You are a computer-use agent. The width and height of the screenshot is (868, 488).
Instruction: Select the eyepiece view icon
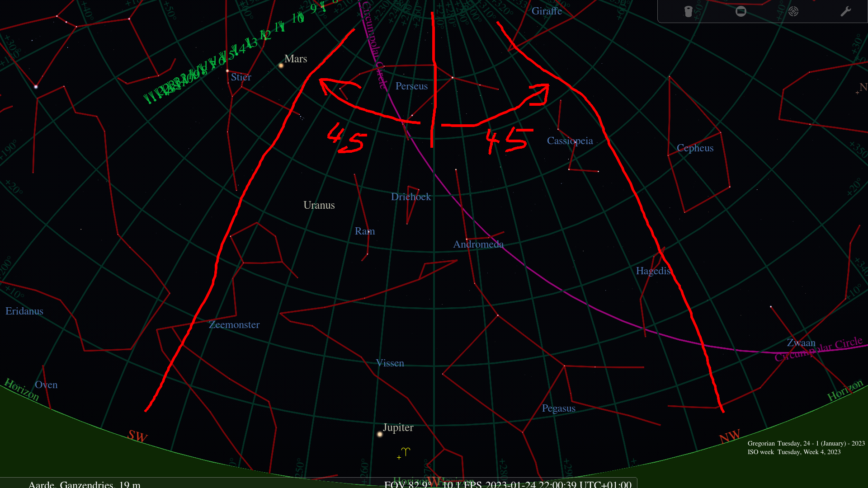[688, 11]
